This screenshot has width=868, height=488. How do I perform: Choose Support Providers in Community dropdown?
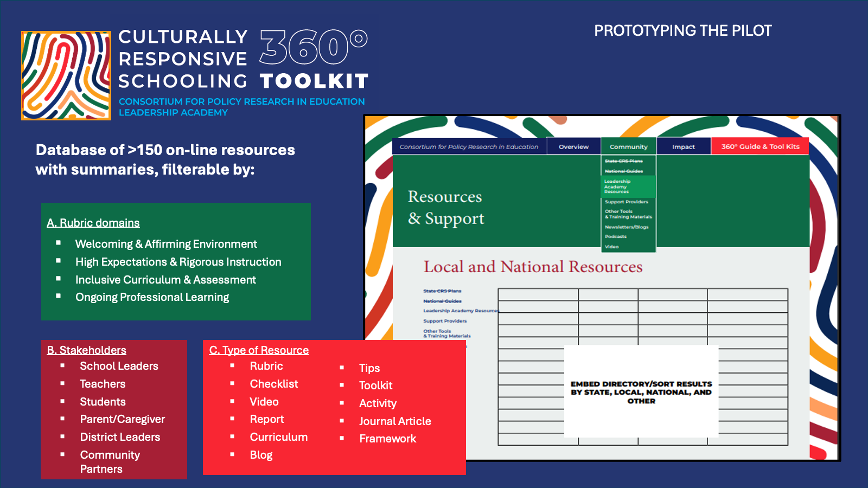point(626,202)
